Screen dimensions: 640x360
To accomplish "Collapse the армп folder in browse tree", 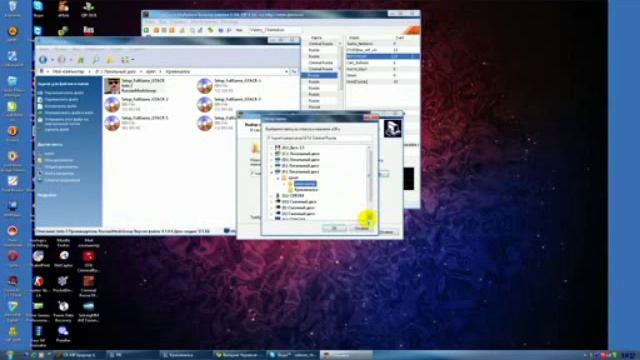I will (278, 178).
